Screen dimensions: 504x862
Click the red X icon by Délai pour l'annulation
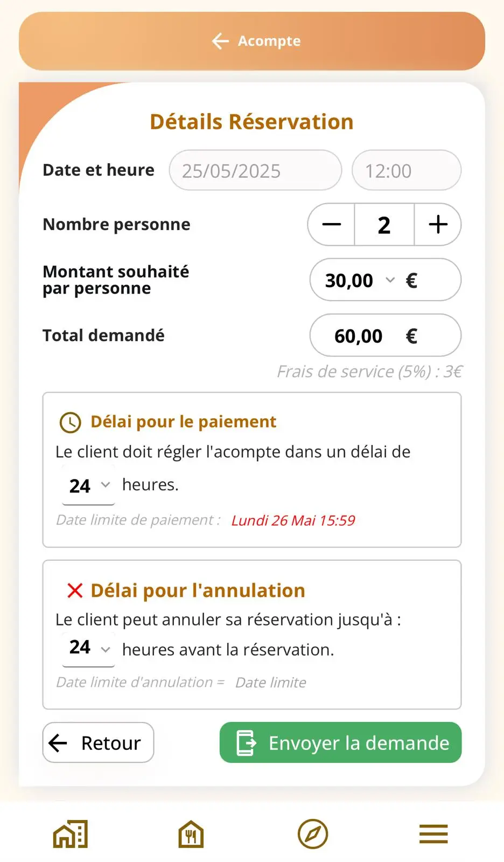(x=75, y=590)
